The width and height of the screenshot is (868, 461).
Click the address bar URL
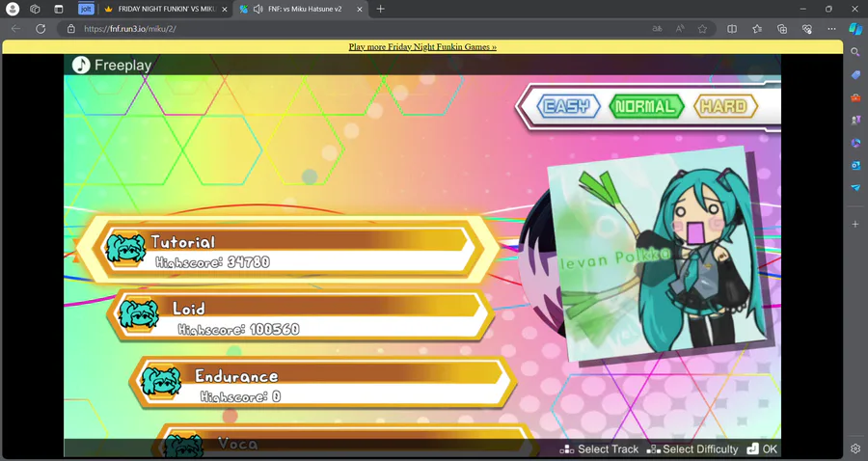pos(130,29)
